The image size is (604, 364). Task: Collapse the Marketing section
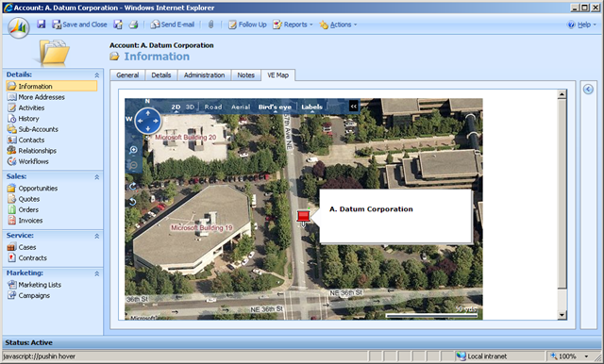96,273
